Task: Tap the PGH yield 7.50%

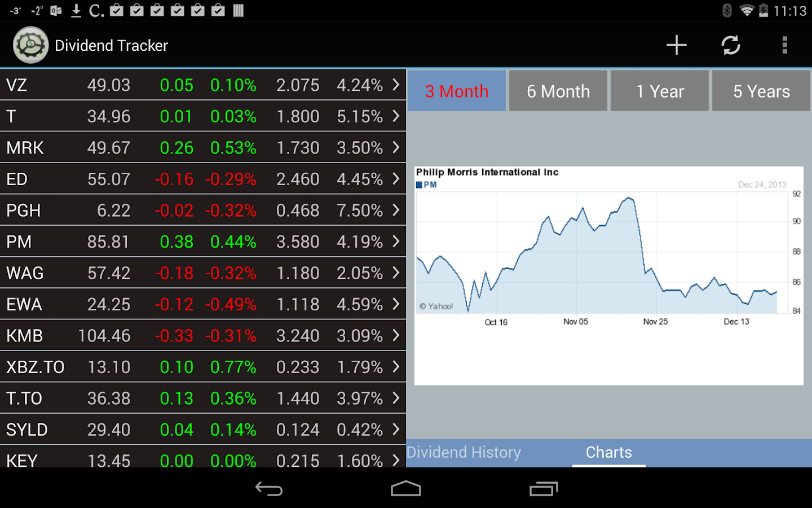Action: [360, 211]
